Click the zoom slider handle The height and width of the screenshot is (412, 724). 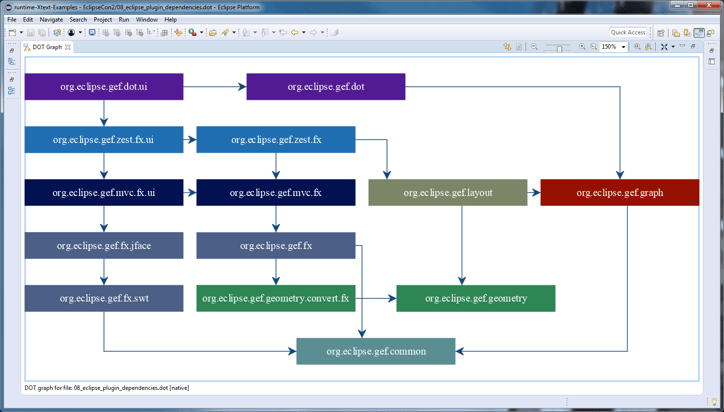pos(559,49)
